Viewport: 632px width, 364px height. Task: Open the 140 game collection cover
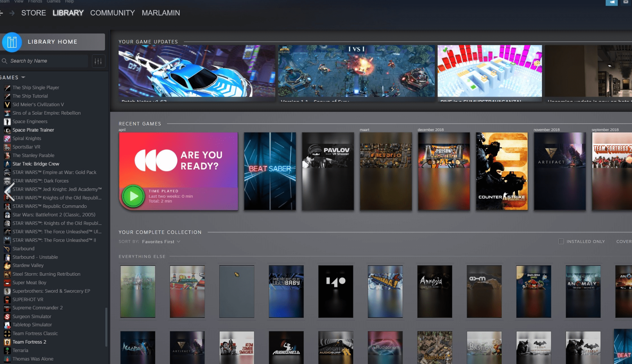point(336,291)
